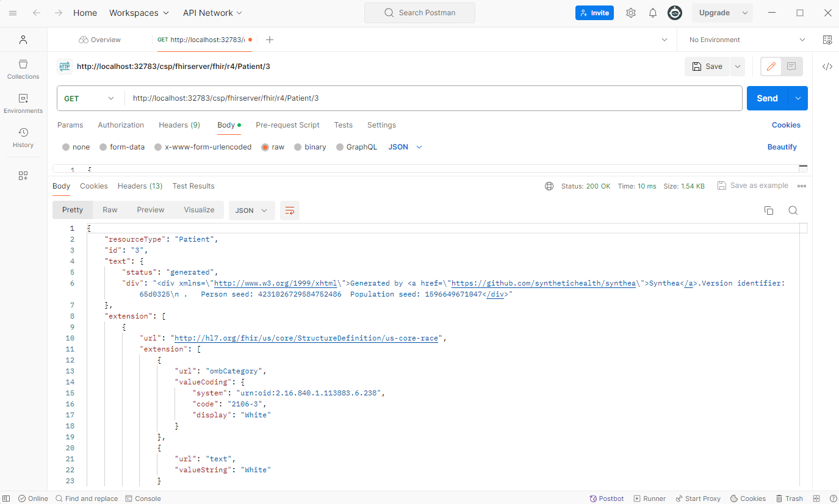Switch to the Raw response view

click(x=110, y=210)
